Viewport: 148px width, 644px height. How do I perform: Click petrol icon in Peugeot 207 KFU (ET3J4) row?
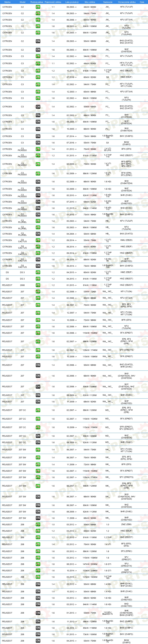[38, 298]
